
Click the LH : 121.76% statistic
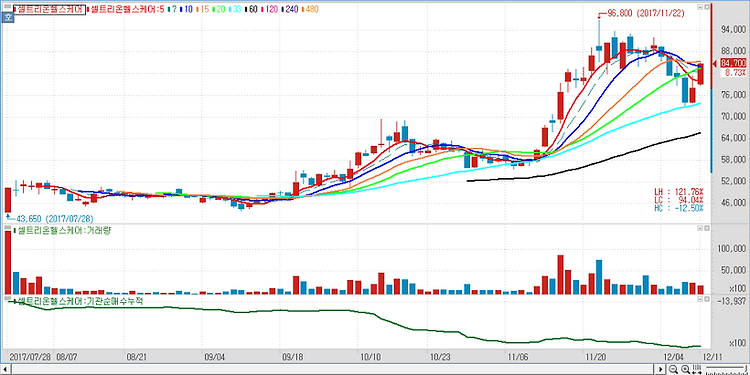coord(679,192)
